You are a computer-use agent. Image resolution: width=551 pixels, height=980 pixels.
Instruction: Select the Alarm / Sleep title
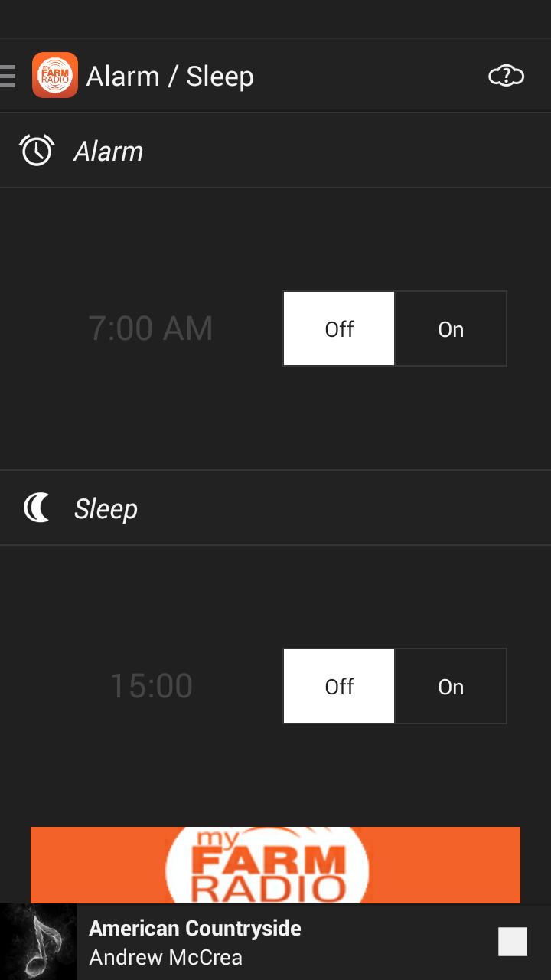(x=170, y=77)
